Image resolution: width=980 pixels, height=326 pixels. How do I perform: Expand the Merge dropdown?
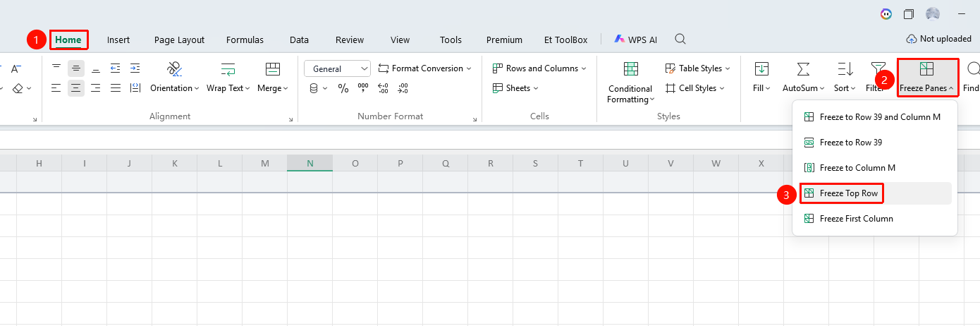click(273, 78)
